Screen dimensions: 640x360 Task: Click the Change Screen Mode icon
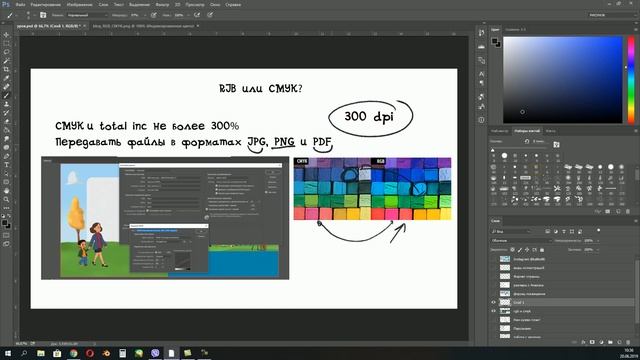click(x=6, y=244)
